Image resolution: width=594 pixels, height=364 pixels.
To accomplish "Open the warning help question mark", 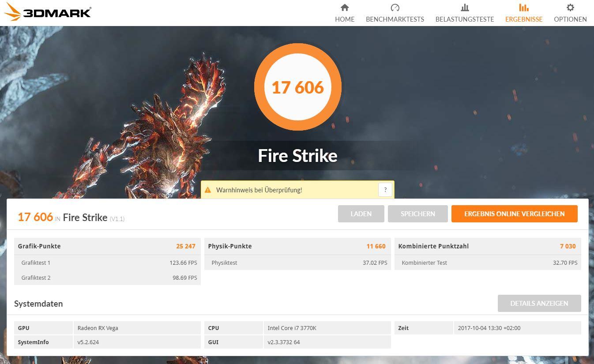I will pyautogui.click(x=385, y=190).
